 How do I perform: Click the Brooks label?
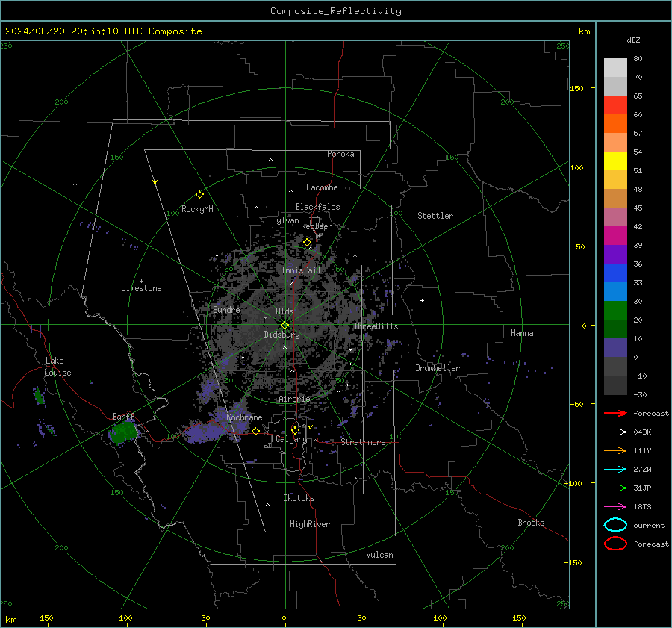tap(531, 523)
